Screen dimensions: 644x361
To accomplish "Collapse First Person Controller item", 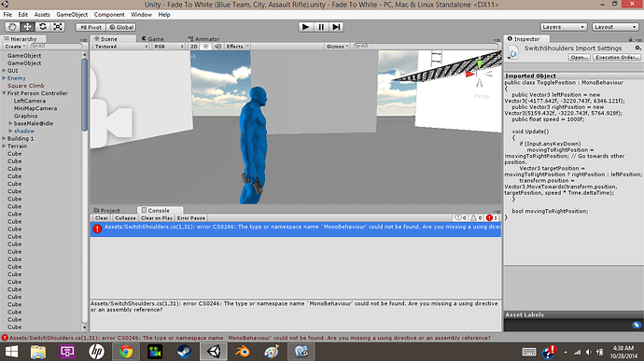I will (4, 93).
